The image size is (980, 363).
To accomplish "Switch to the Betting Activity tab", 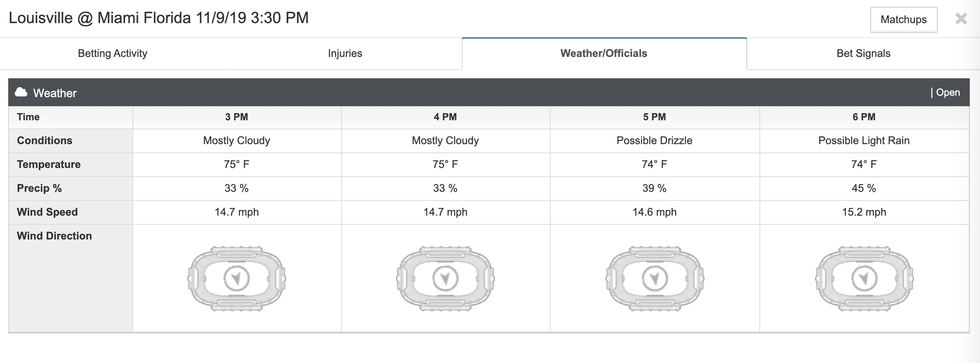I will coord(113,53).
